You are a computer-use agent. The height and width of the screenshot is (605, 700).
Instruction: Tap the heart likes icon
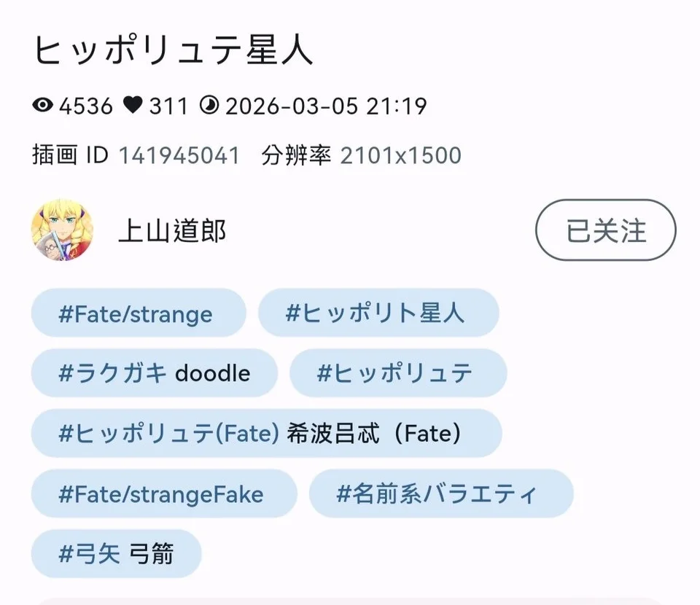pyautogui.click(x=133, y=106)
